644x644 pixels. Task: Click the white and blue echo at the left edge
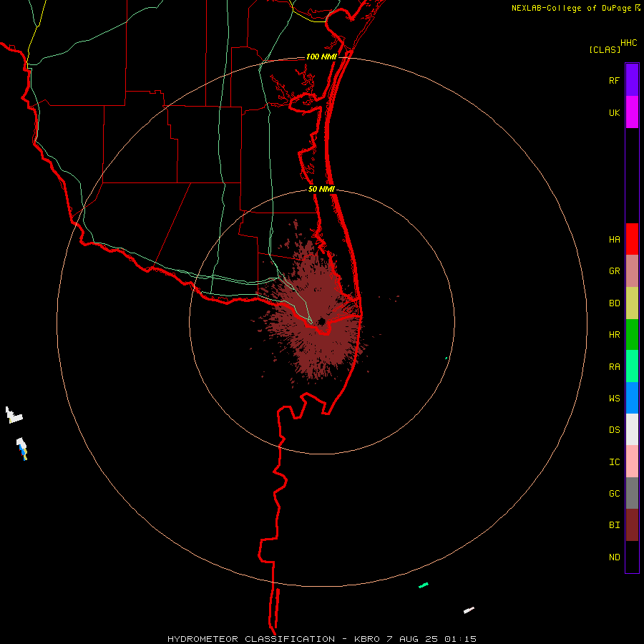pos(22,449)
